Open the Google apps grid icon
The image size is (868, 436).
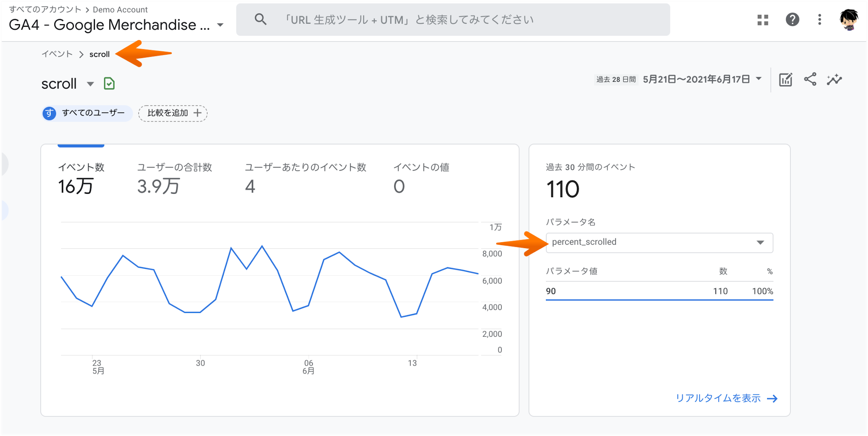(763, 20)
